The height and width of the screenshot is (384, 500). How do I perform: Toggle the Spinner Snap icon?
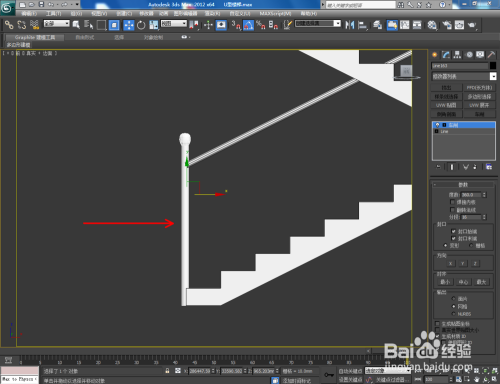[273, 25]
